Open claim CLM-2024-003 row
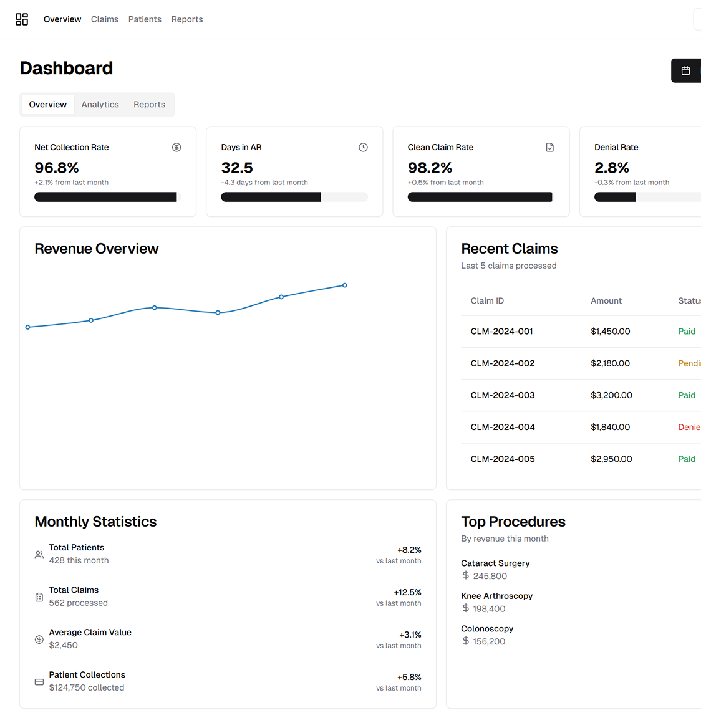701x728 pixels. [x=503, y=395]
